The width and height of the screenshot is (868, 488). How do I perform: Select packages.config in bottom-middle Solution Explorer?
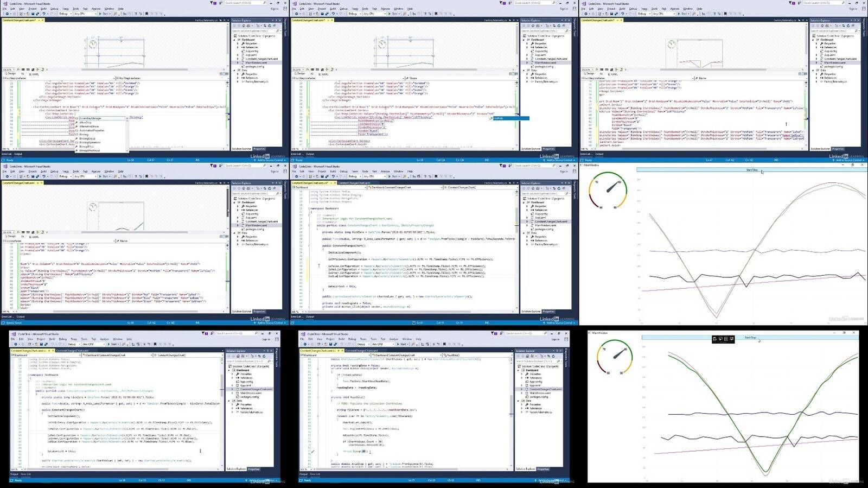(x=539, y=397)
